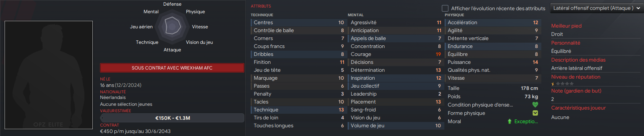Viewport: 644px width, 136px height.
Task: Select the Courage attribute row
Action: [395, 54]
